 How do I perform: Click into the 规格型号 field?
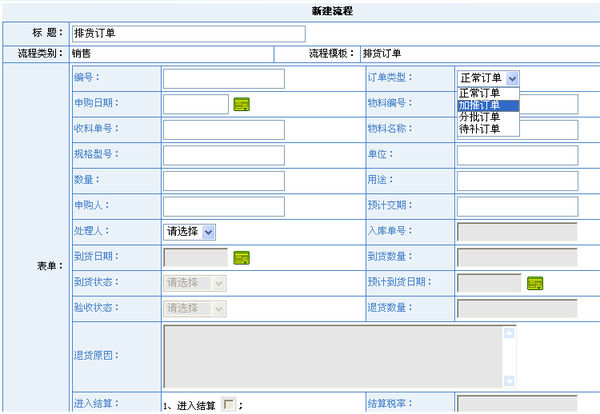[x=224, y=155]
